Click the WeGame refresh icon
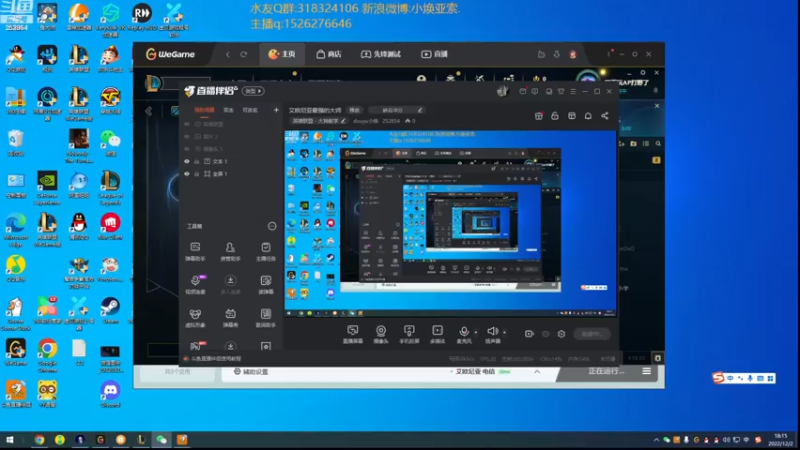The height and width of the screenshot is (450, 800). tap(243, 54)
